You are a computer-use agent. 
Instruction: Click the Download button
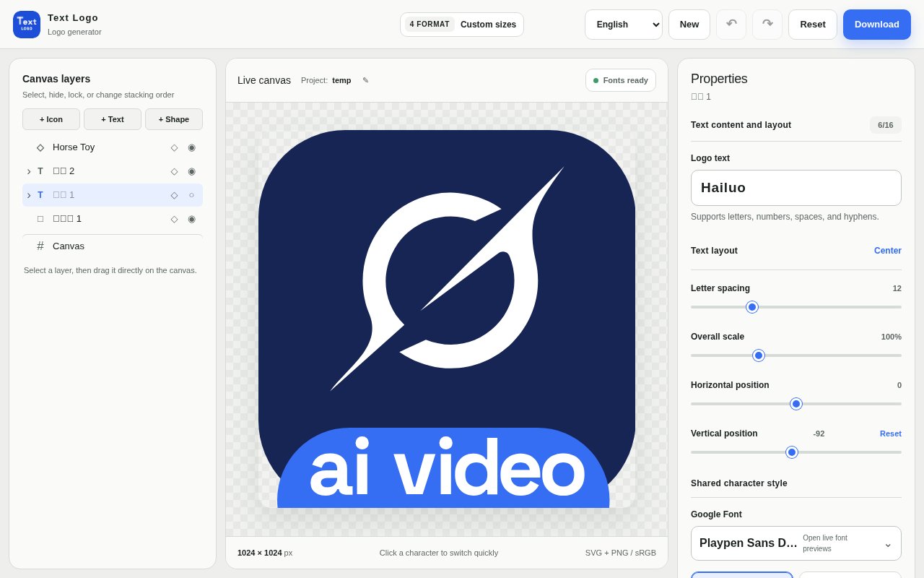pyautogui.click(x=877, y=25)
